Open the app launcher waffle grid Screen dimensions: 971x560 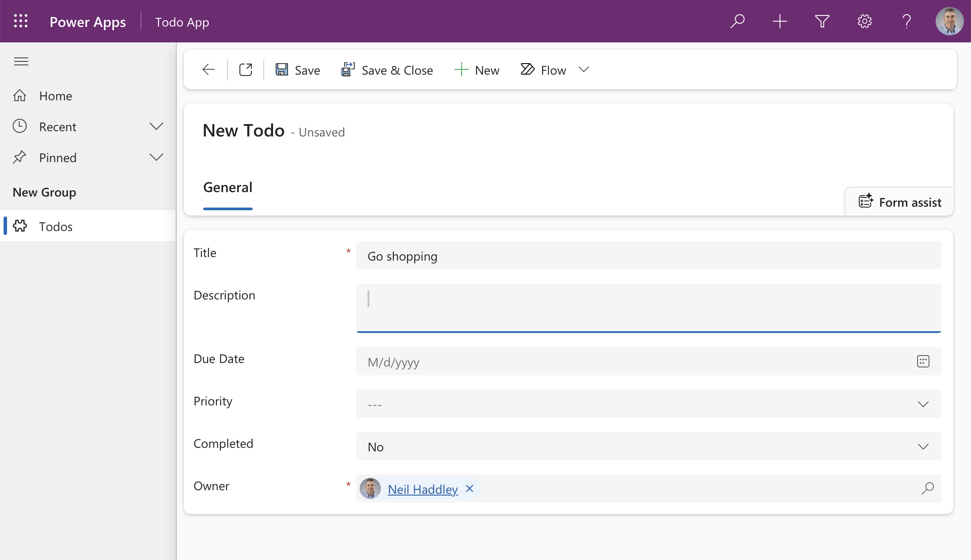click(x=21, y=21)
